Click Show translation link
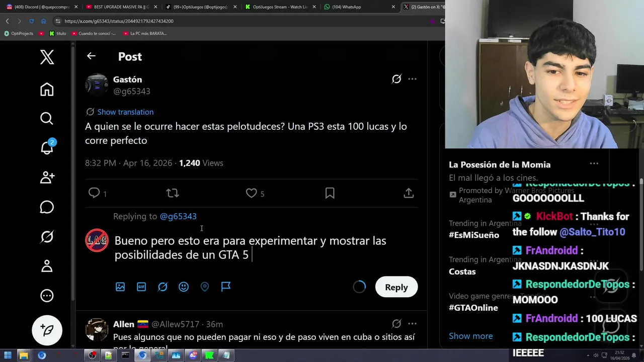This screenshot has width=644, height=362. pos(125,112)
